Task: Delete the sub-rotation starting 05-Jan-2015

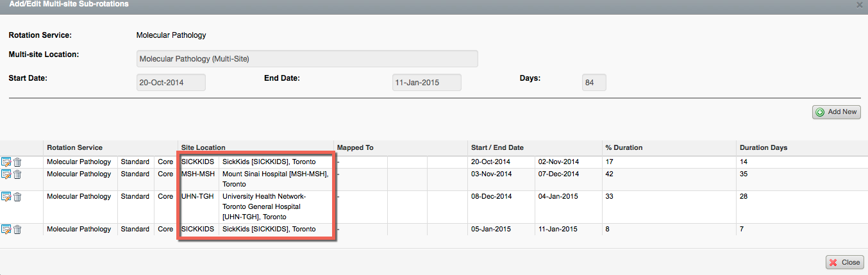Action: pyautogui.click(x=17, y=229)
